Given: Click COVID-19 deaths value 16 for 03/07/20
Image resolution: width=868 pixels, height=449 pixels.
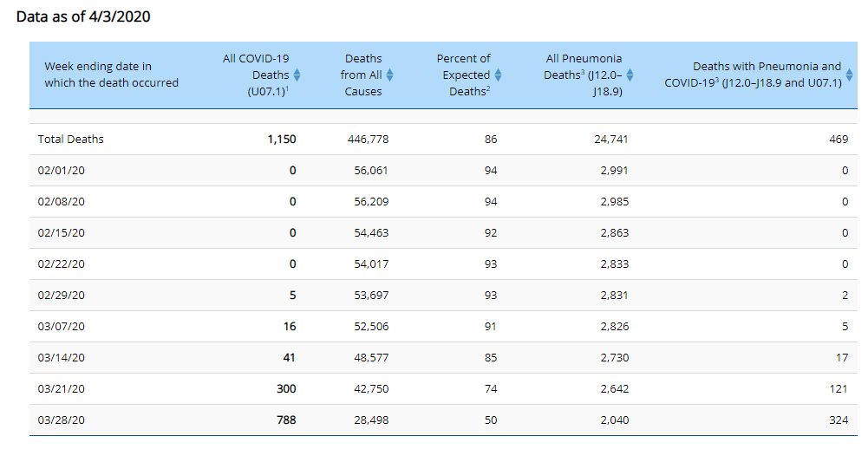Looking at the screenshot, I should pyautogui.click(x=290, y=326).
